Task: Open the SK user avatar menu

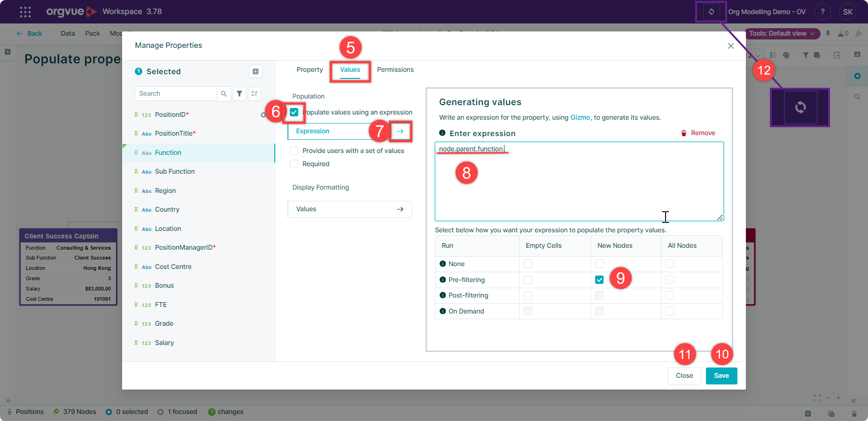Action: tap(848, 12)
